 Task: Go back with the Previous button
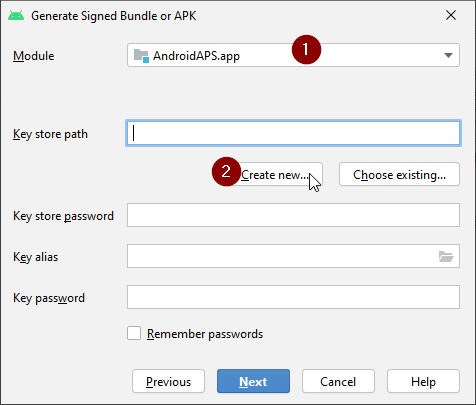point(168,381)
